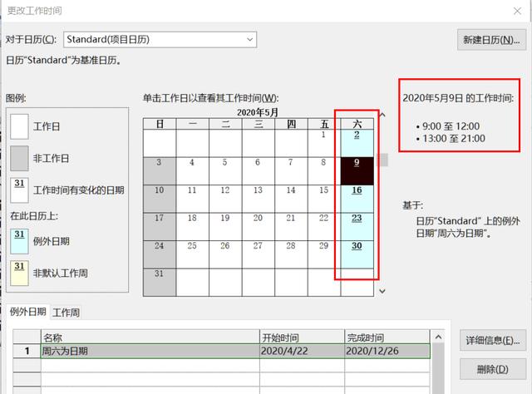Select May 28 on the calendar
This screenshot has height=394, width=532.
tap(291, 254)
